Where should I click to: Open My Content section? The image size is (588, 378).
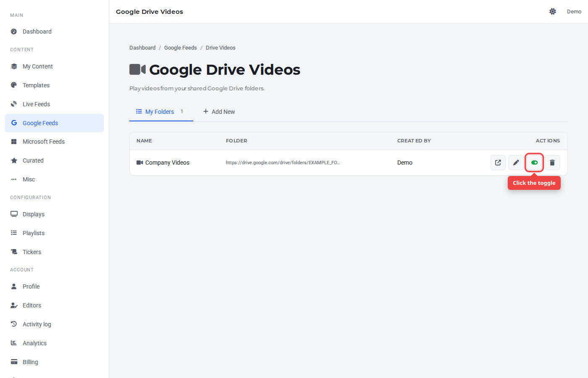click(55, 66)
